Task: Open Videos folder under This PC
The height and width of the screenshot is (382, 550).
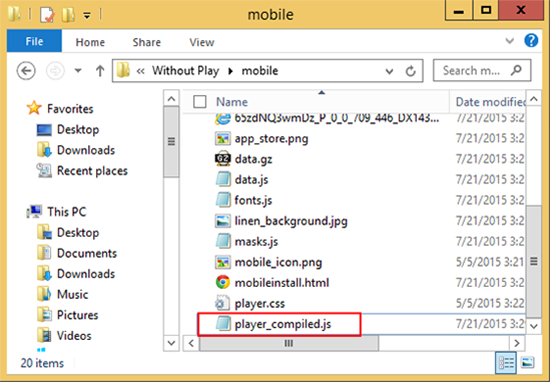Action: click(74, 336)
